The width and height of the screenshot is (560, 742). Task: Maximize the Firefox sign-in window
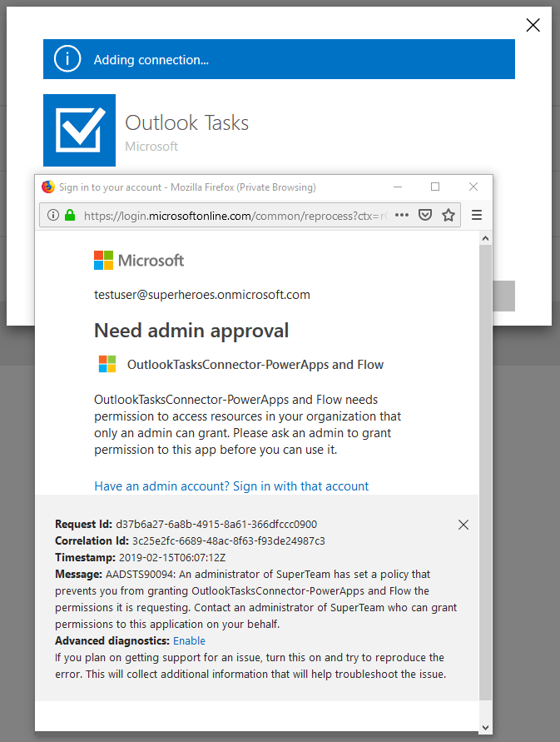point(435,187)
